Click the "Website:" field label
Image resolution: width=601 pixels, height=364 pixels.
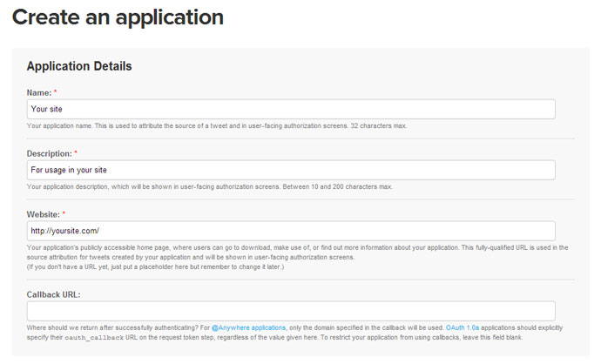tap(44, 214)
